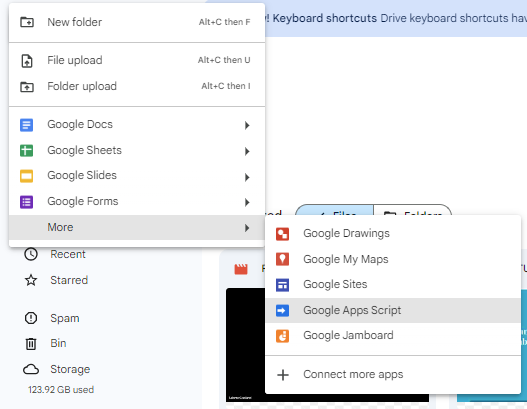Screen dimensions: 527x409
Task: Click the Alt+C then I shortcut hint
Action: 226,86
